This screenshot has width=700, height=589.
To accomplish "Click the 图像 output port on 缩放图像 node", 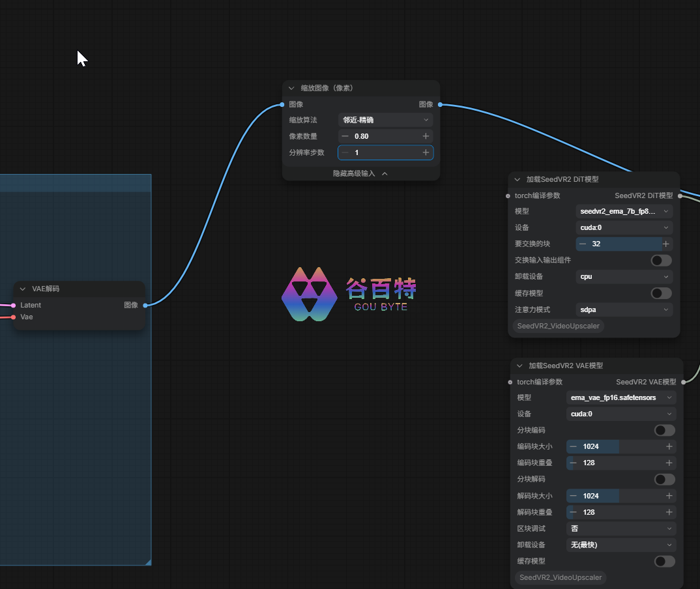I will [x=440, y=104].
